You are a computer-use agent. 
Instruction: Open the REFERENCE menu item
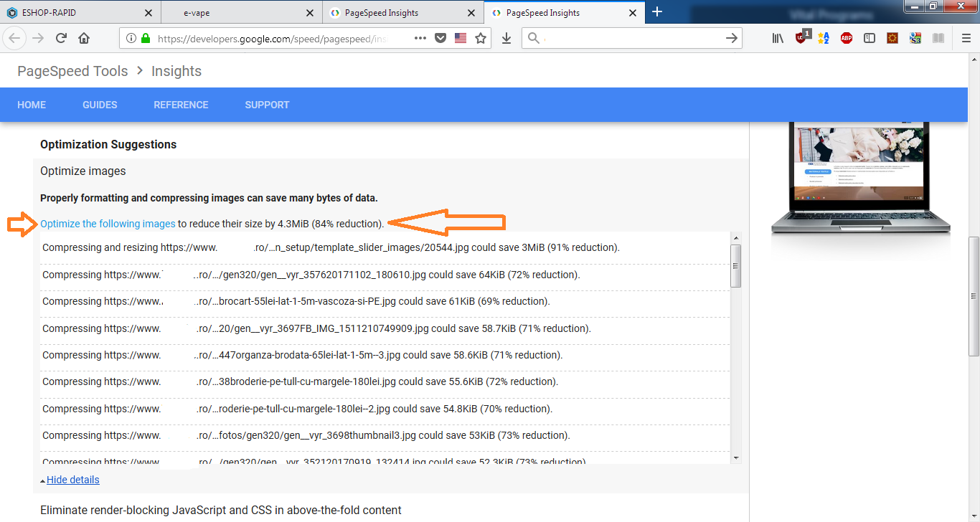pos(181,105)
